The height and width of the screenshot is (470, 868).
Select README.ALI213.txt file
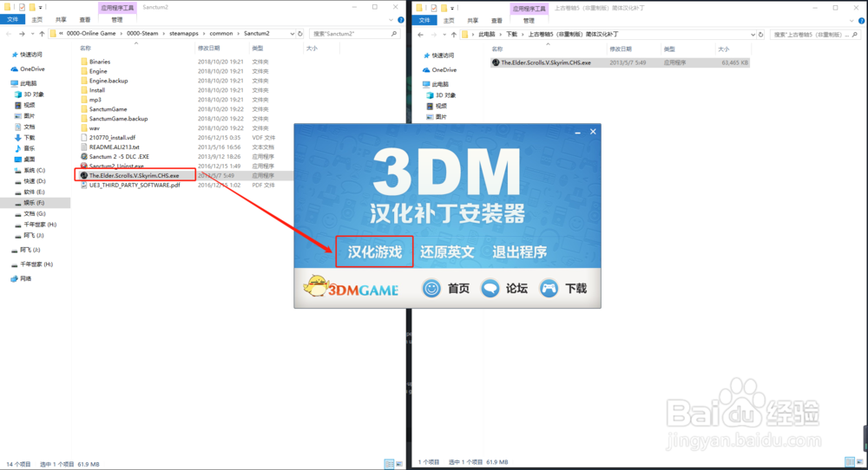(114, 147)
